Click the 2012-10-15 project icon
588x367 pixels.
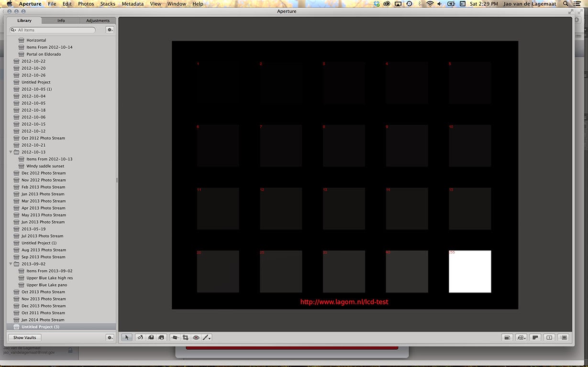(16, 124)
